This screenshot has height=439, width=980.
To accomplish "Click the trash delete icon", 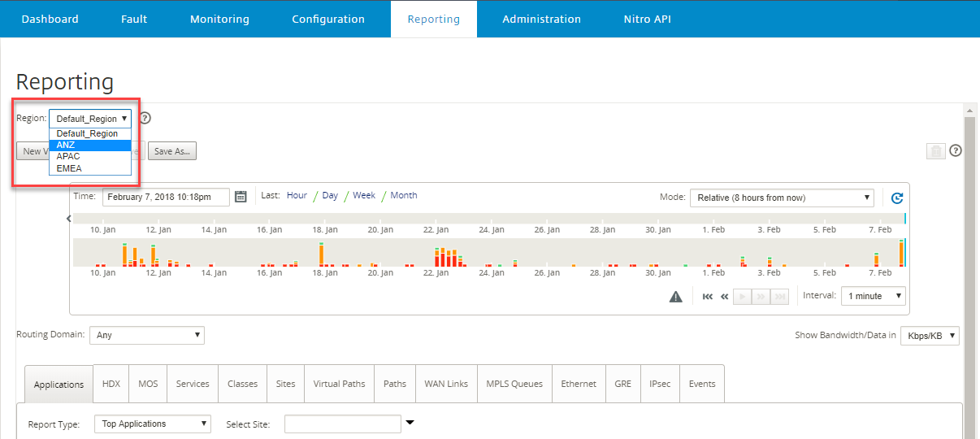I will [936, 151].
